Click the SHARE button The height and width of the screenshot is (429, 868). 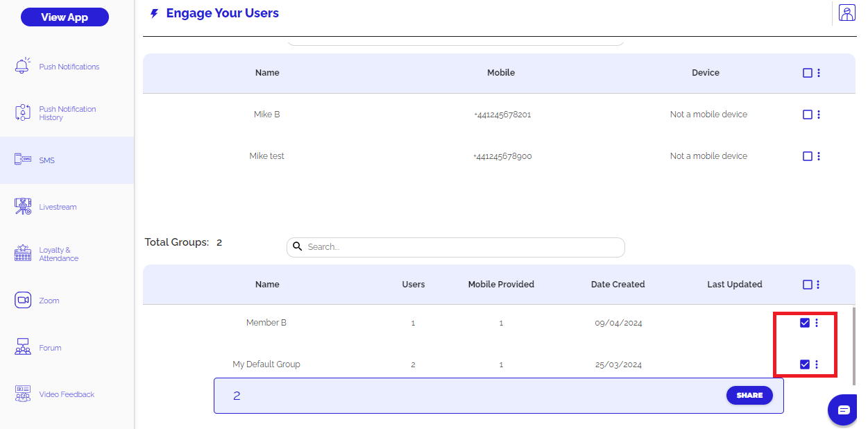click(749, 395)
